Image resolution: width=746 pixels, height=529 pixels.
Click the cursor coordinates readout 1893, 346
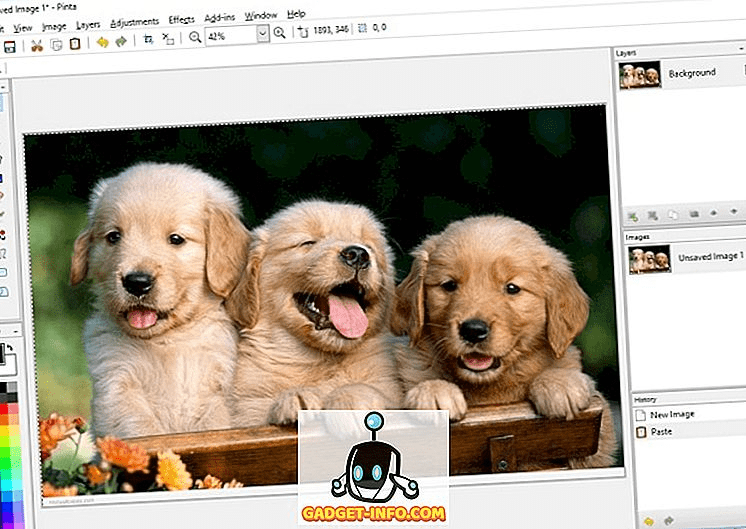331,29
